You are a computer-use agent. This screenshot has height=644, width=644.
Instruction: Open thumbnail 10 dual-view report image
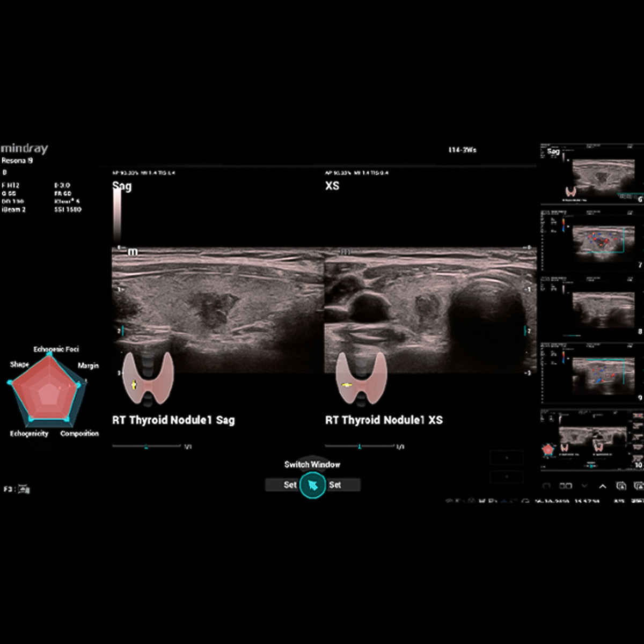click(591, 439)
